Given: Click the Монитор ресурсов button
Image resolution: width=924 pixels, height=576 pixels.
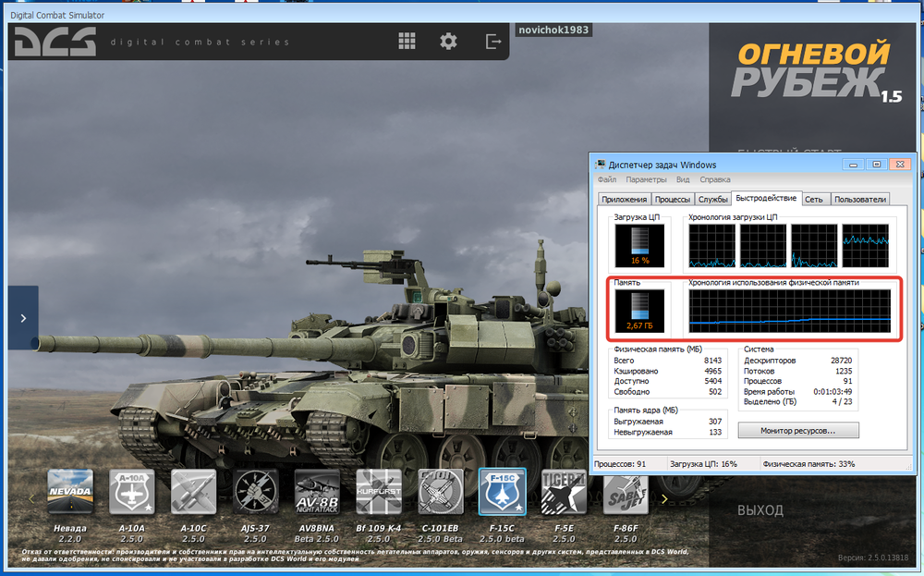Looking at the screenshot, I should pos(797,431).
